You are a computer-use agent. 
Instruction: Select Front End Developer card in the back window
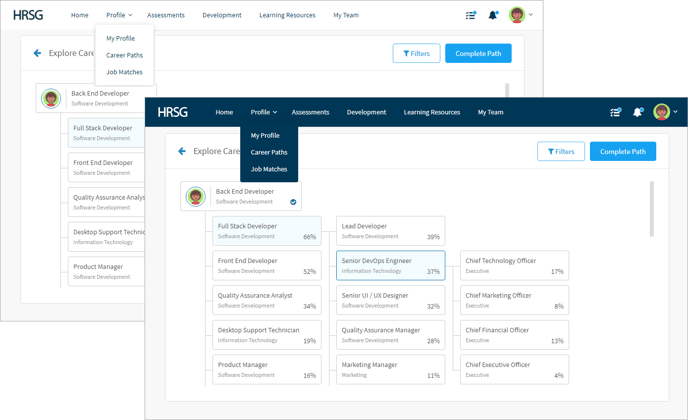(x=106, y=167)
